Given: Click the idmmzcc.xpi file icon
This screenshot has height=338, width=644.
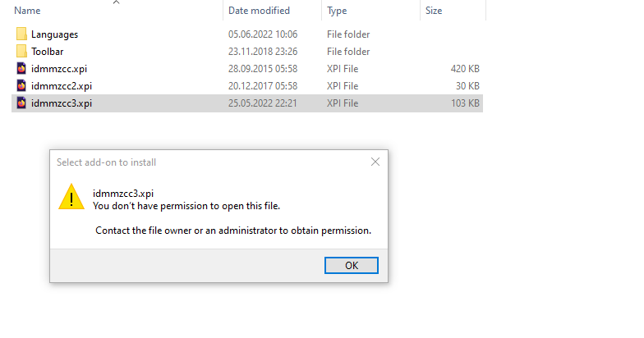Looking at the screenshot, I should [x=21, y=69].
